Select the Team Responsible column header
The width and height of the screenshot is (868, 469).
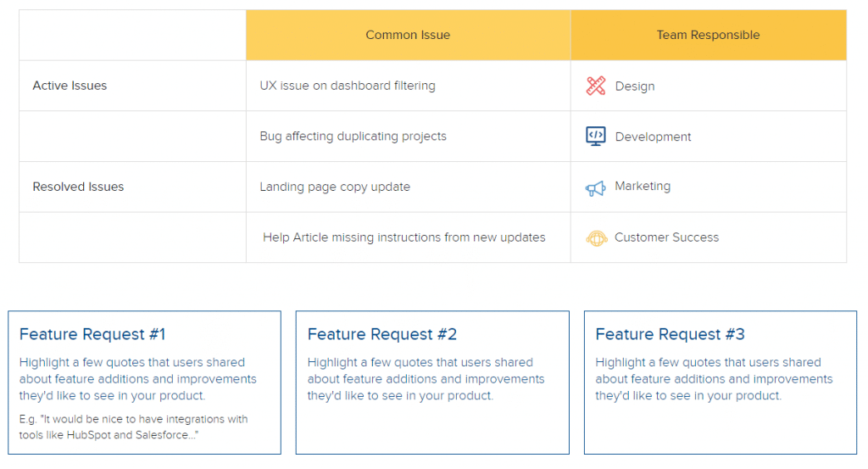(x=708, y=35)
